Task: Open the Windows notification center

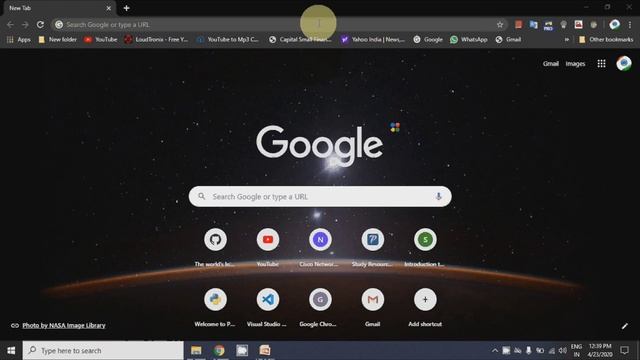Action: coord(624,350)
